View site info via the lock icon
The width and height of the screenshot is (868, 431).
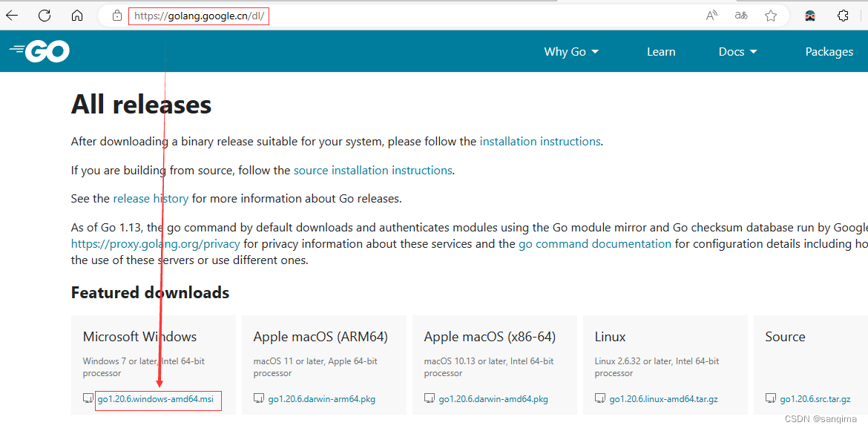tap(116, 16)
